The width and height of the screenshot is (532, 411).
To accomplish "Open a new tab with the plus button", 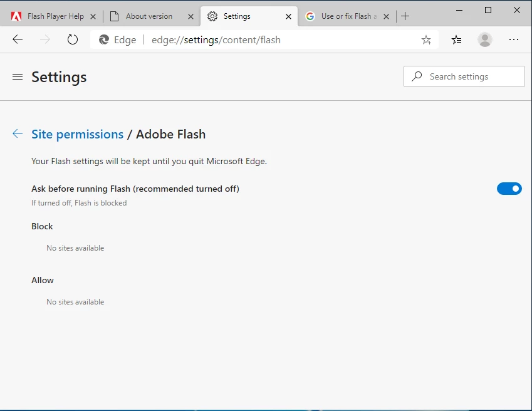I will tap(405, 16).
